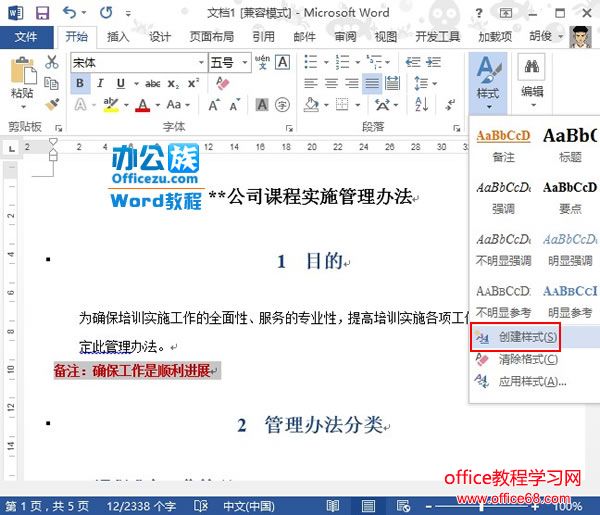Open the font size 五号 dropdown
The image size is (600, 515).
[245, 62]
